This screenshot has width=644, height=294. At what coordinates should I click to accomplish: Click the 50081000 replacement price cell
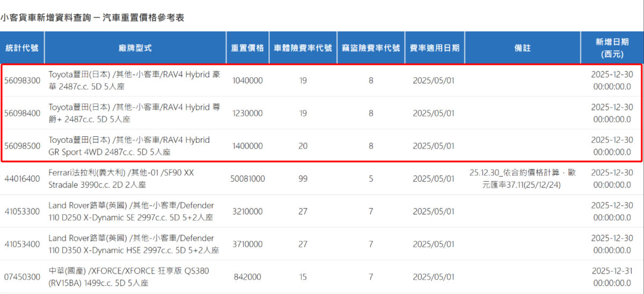247,179
